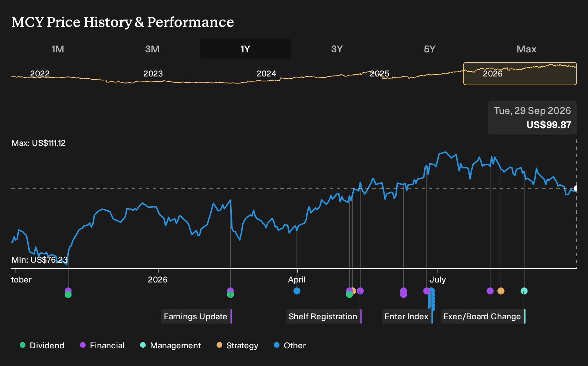Screen dimensions: 588x366
Task: Click the stacked blue markers above Enter Index
Action: [432, 299]
